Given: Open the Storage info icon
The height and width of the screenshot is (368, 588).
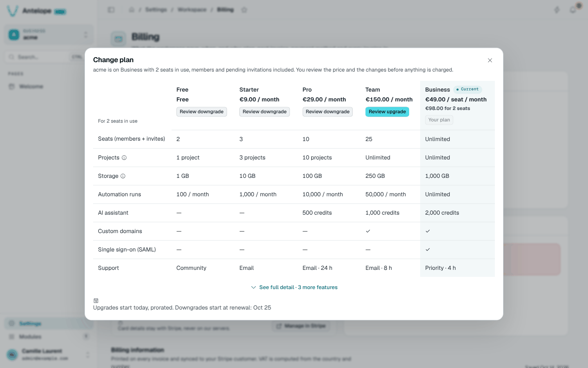Looking at the screenshot, I should [x=123, y=176].
